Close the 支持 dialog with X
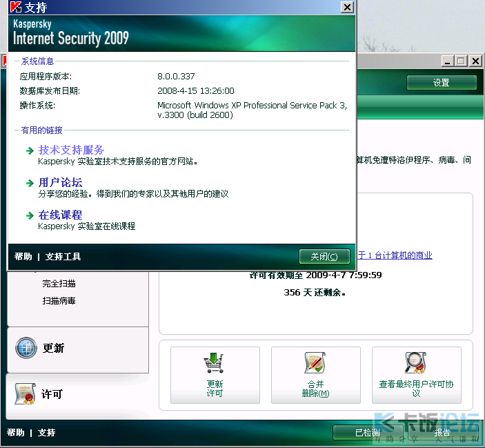 pyautogui.click(x=347, y=7)
